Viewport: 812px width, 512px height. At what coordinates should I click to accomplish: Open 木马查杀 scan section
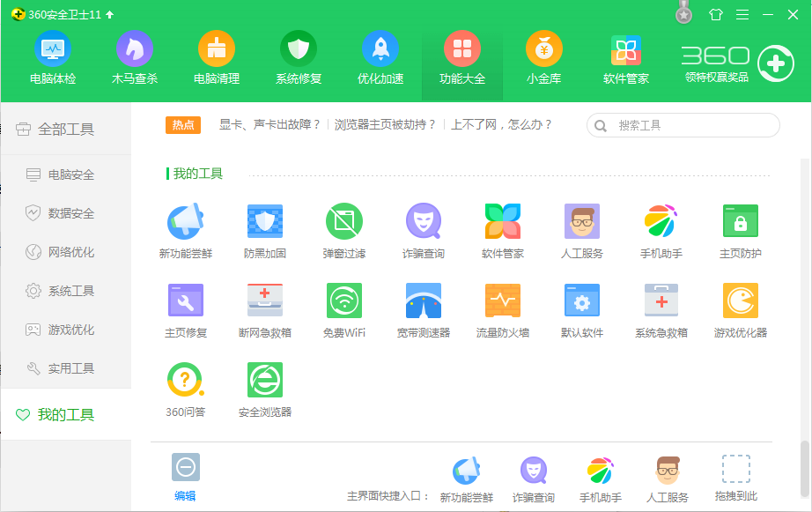coord(134,57)
